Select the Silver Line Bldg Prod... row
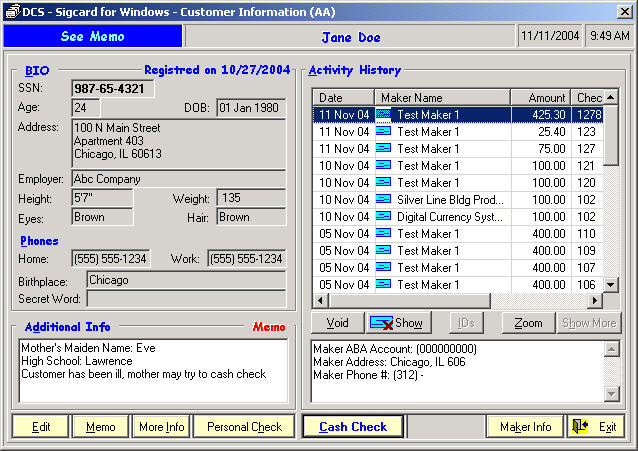The image size is (638, 451). 458,199
